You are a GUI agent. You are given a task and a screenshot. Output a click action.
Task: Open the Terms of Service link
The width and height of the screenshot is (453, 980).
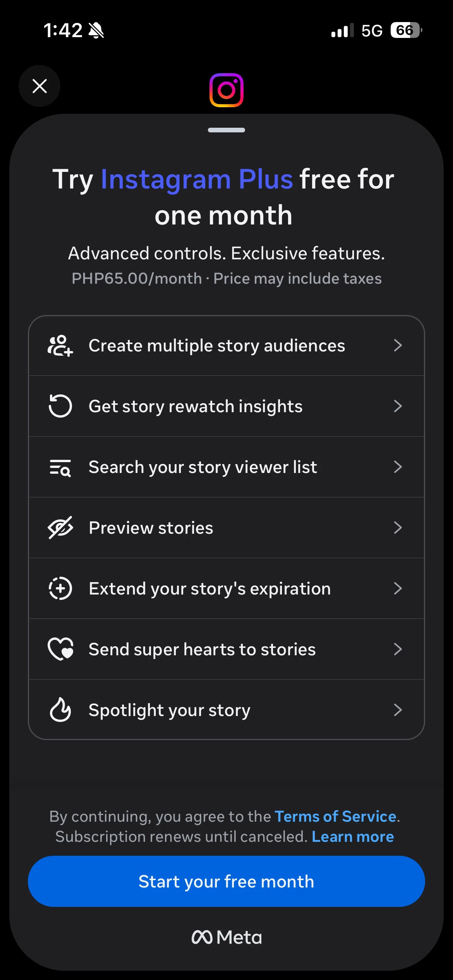(x=335, y=816)
